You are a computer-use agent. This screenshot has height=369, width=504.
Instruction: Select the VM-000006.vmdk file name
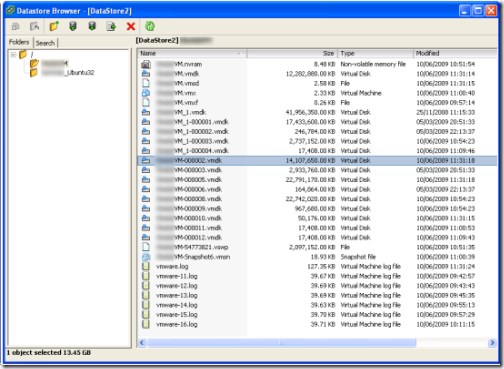tap(189, 190)
